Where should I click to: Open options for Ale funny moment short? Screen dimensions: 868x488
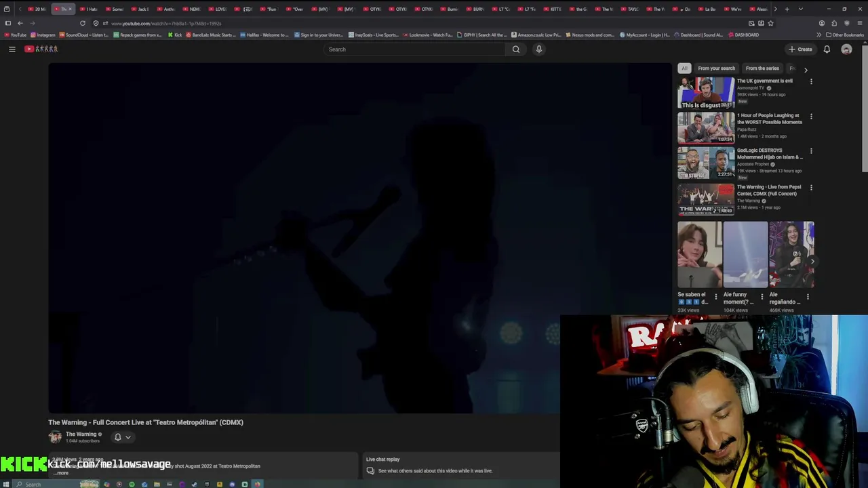[762, 296]
